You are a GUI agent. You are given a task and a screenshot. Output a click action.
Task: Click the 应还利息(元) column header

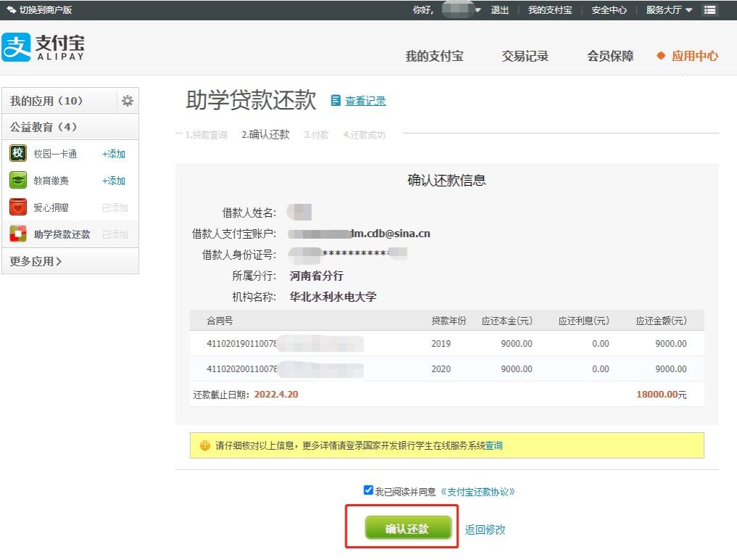point(583,321)
